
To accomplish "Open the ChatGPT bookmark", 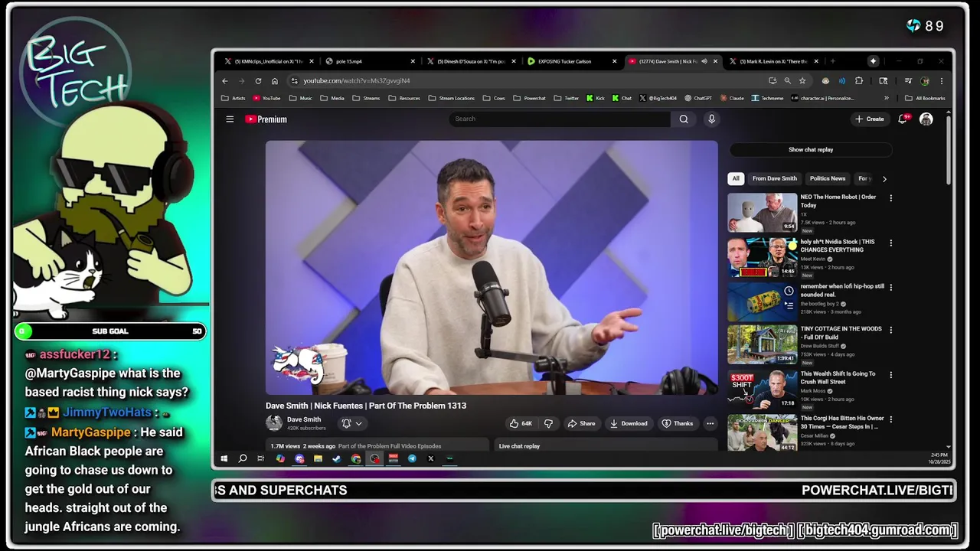I will click(698, 98).
